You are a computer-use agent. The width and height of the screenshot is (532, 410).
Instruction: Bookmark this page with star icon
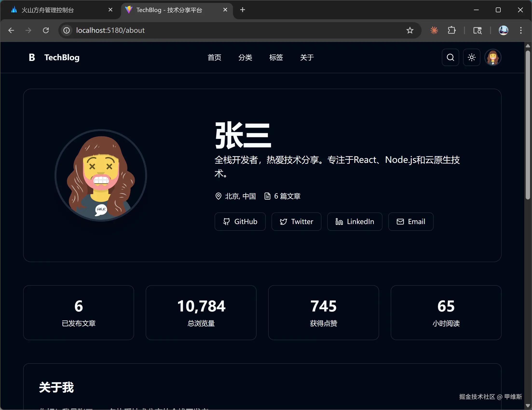point(410,30)
